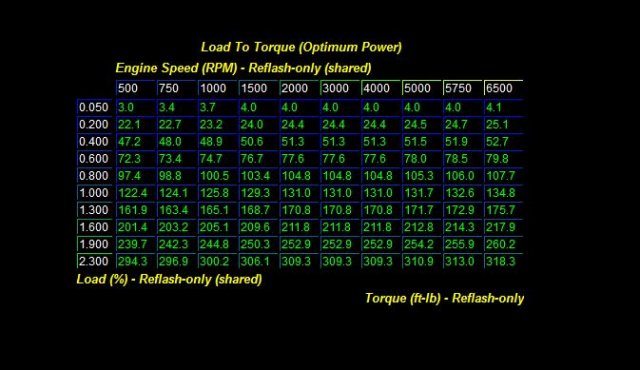Screen dimensions: 640x370
Task: Select the cell with value 22.1
Action: click(x=136, y=124)
